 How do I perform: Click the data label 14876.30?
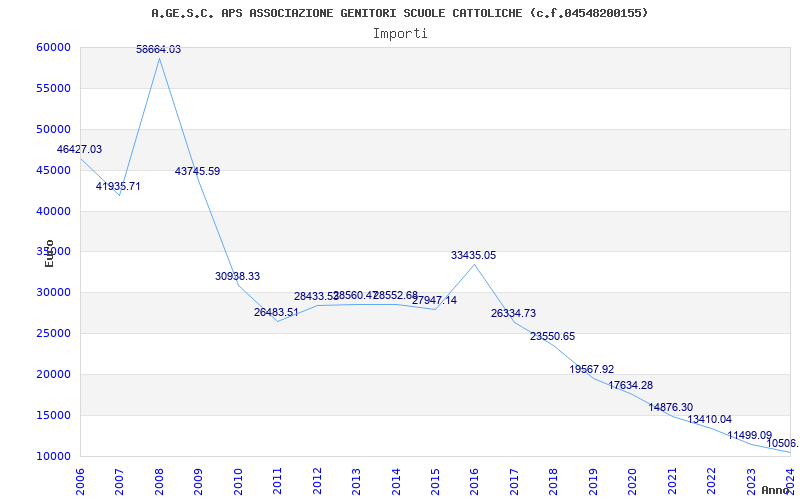tap(670, 407)
